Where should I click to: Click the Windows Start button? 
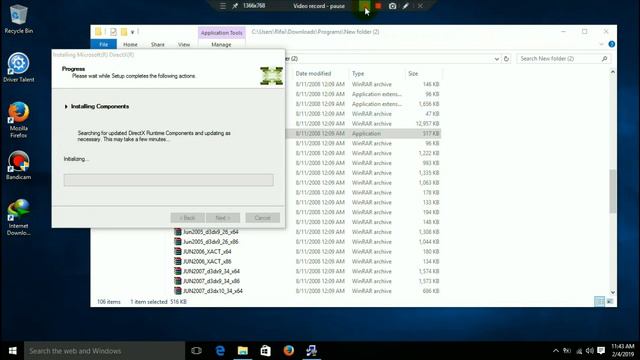pos(12,351)
